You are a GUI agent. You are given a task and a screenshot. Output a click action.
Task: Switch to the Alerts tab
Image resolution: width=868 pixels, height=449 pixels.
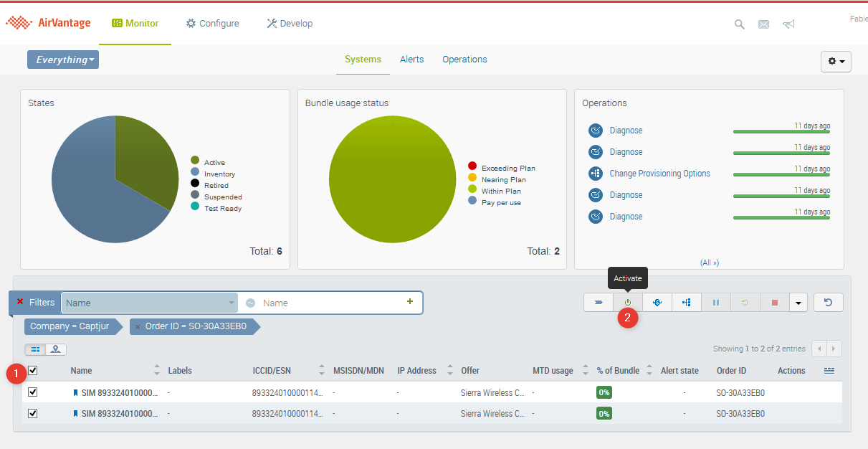[x=411, y=60]
